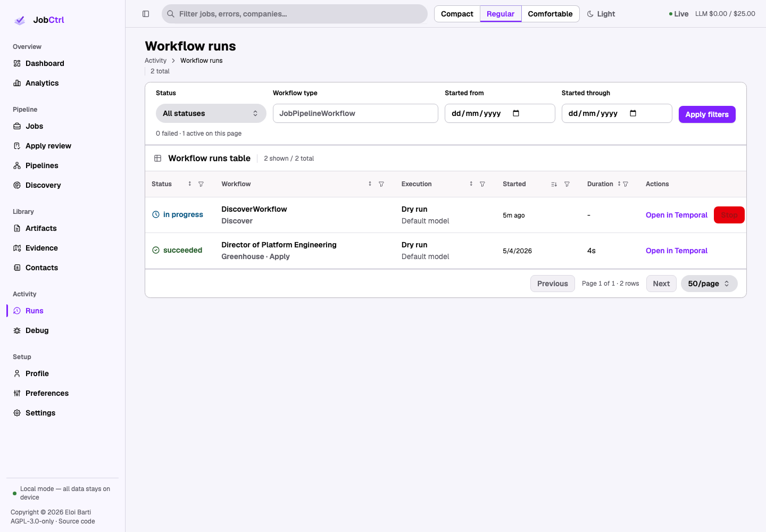Click the DiscoverWorkflow row title
The height and width of the screenshot is (532, 766).
[254, 209]
